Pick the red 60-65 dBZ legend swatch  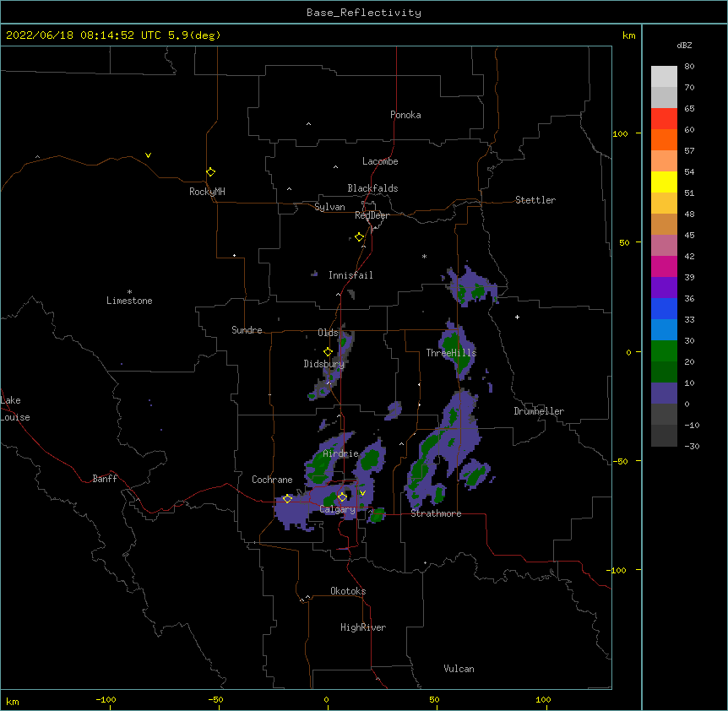click(x=664, y=119)
